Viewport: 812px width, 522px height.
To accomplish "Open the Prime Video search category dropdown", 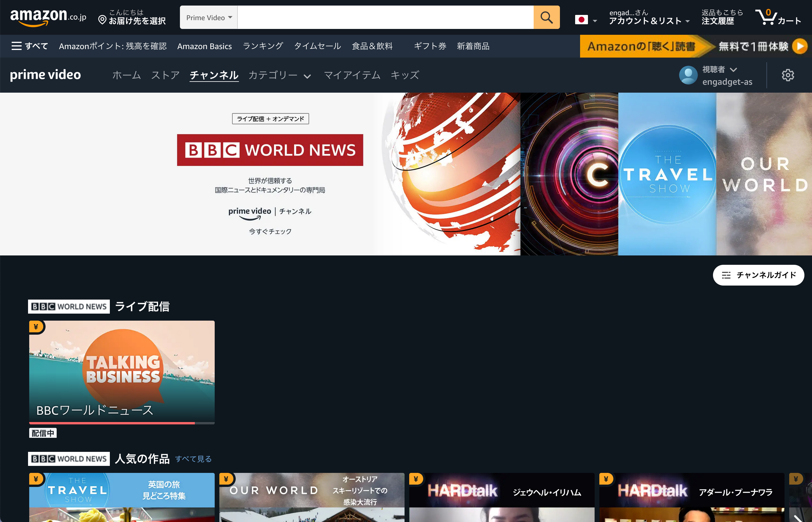I will 209,17.
